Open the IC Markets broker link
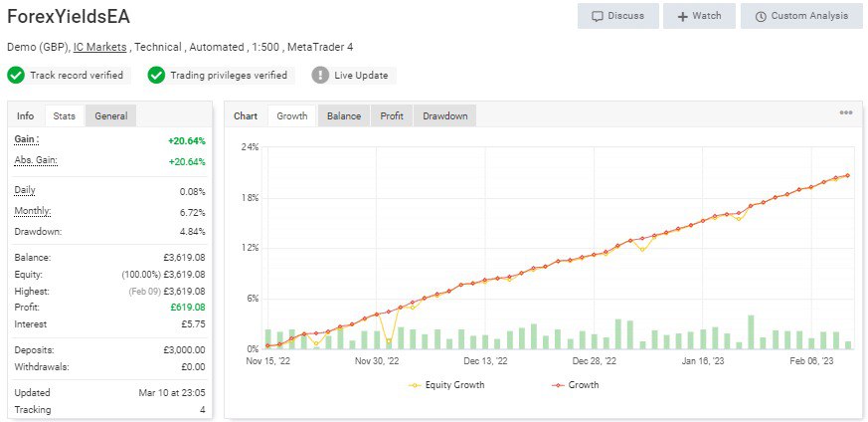 (100, 47)
